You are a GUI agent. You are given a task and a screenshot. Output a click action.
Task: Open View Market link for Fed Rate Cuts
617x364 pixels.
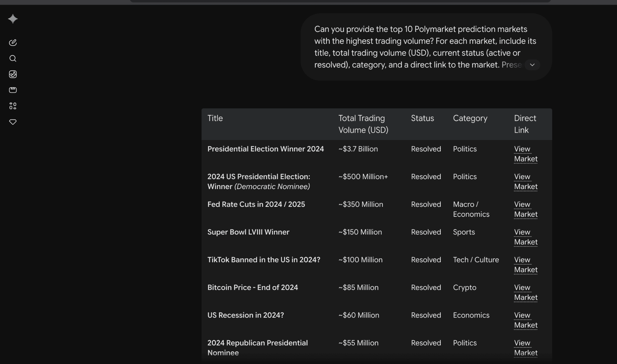coord(526,209)
